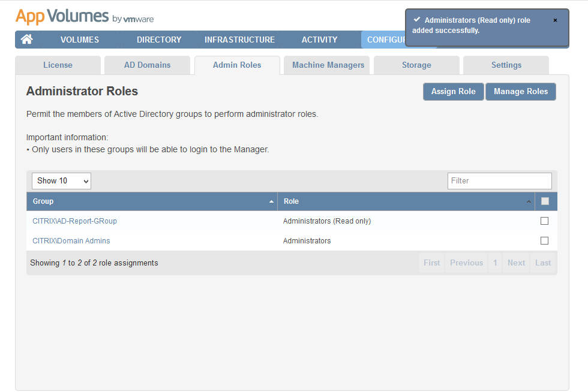Sort by the Group column header
Screen dimensions: 588x392
152,201
